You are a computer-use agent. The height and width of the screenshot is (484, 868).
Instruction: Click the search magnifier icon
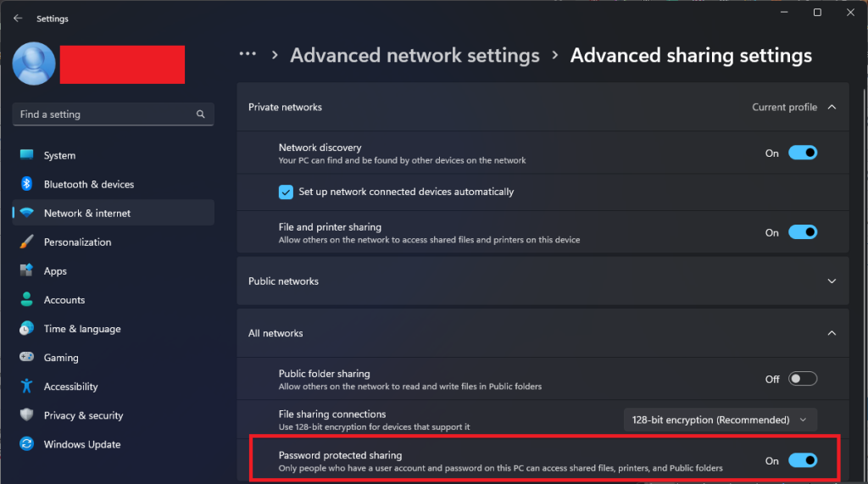[200, 114]
